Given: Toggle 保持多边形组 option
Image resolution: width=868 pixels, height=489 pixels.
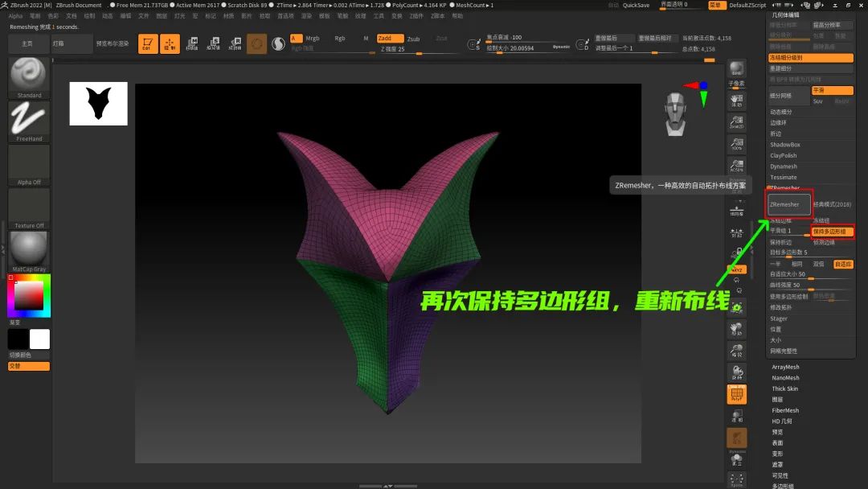Looking at the screenshot, I should [832, 232].
